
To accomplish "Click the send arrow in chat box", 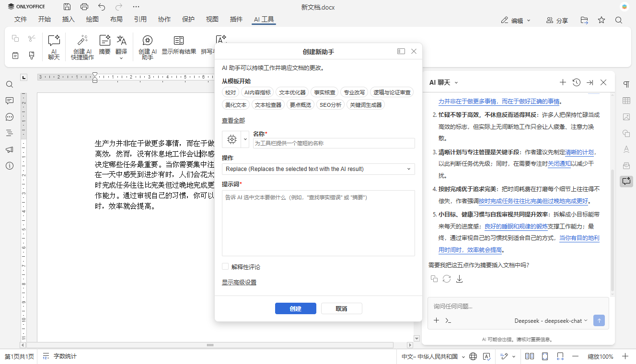I will click(599, 320).
